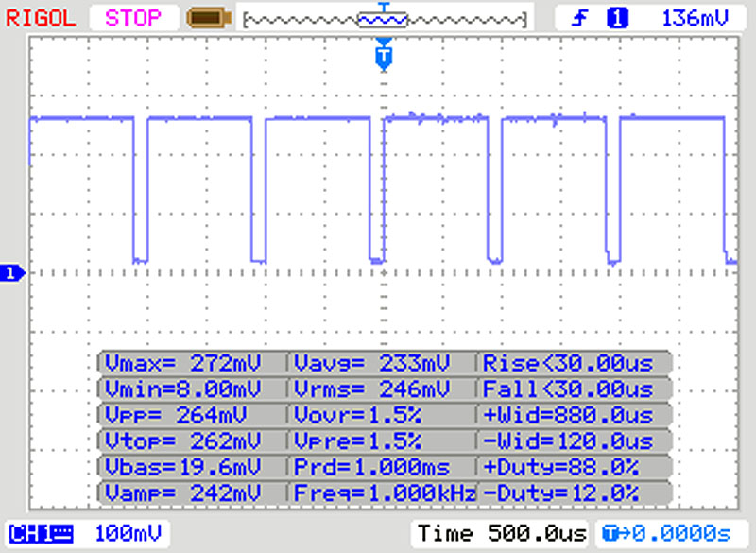Viewport: 756px width, 553px height.
Task: Click the channel 1 ground level marker
Action: (12, 273)
